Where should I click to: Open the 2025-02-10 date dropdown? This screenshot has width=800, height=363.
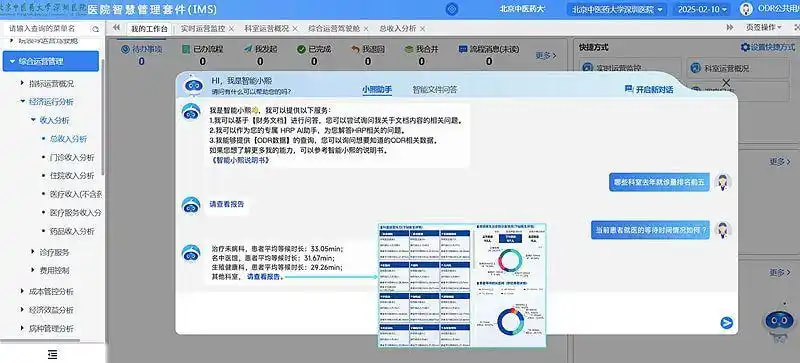tap(702, 9)
